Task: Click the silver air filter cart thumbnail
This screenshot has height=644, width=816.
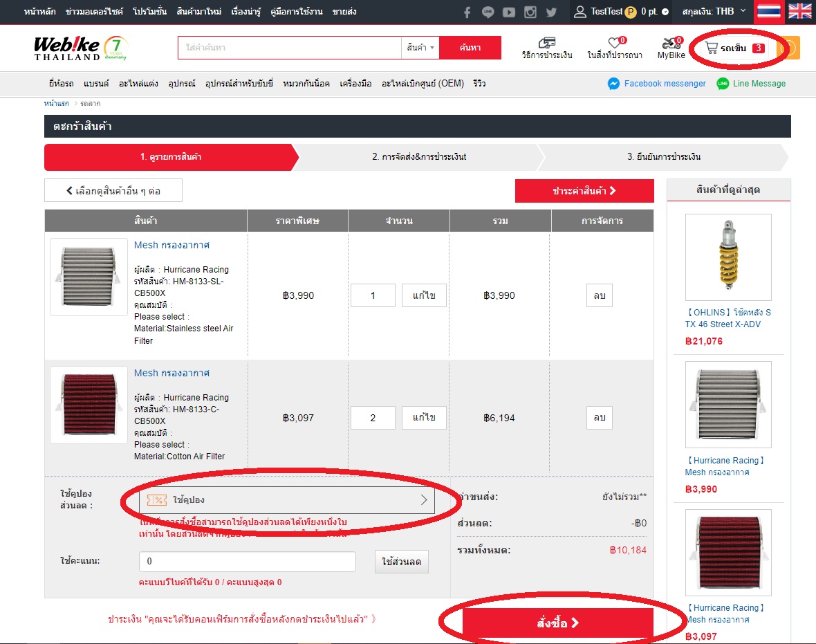Action: [x=89, y=277]
